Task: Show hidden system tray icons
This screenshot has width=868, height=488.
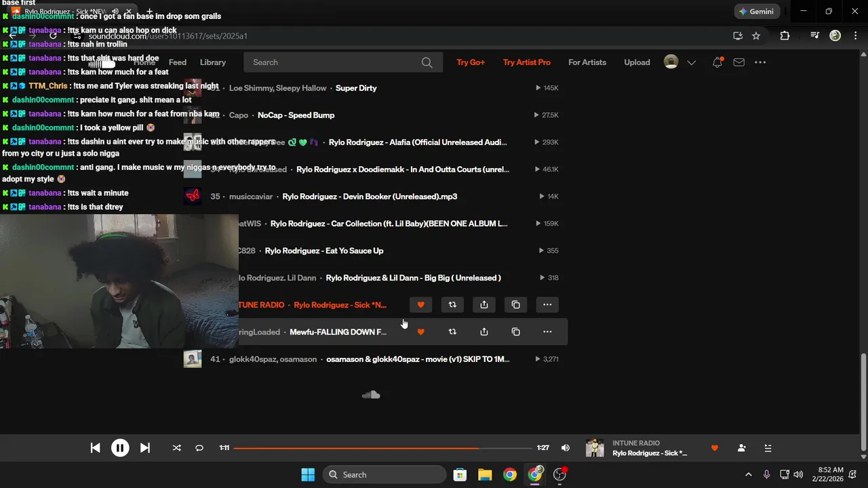Action: [749, 474]
